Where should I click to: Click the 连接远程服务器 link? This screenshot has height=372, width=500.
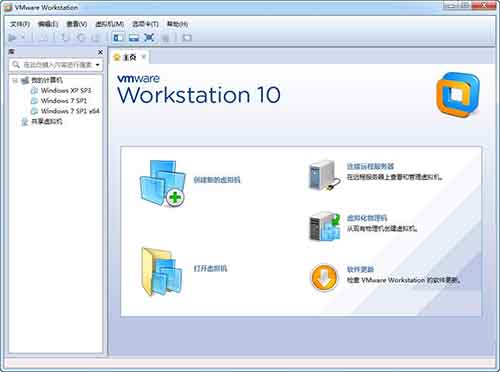(370, 166)
